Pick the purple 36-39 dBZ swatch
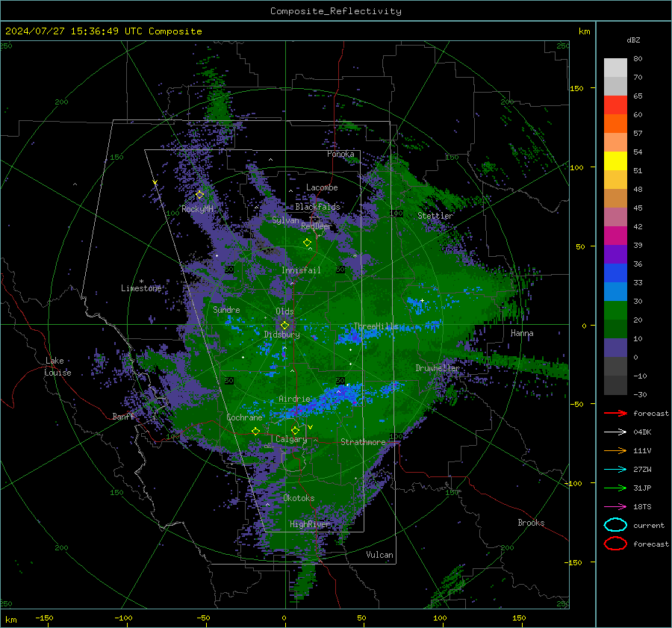Screen dimensions: 672x628 (615, 254)
